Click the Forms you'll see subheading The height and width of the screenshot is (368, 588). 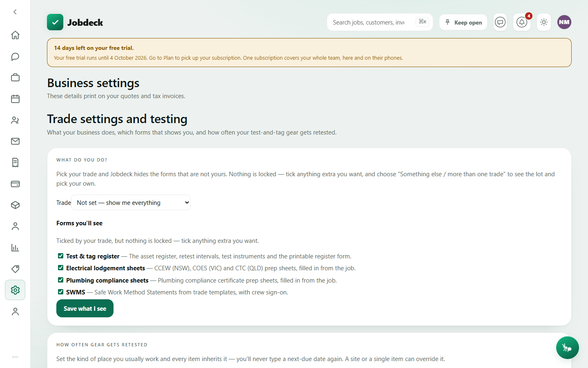pos(79,223)
